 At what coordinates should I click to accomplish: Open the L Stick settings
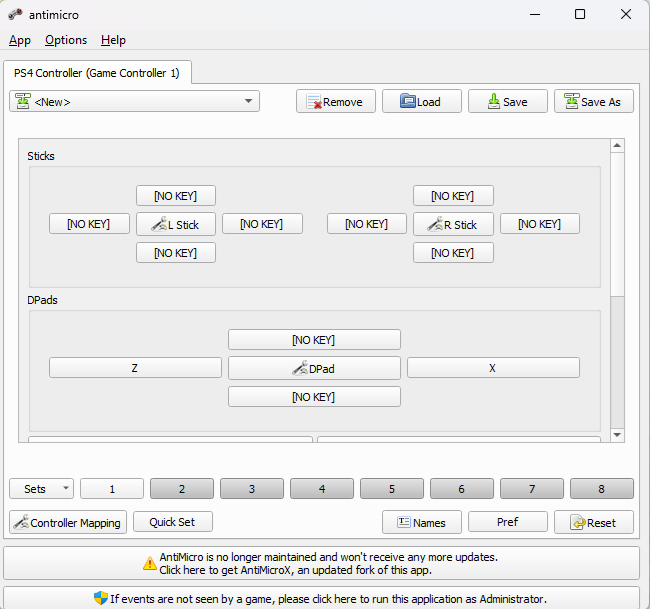[x=176, y=224]
